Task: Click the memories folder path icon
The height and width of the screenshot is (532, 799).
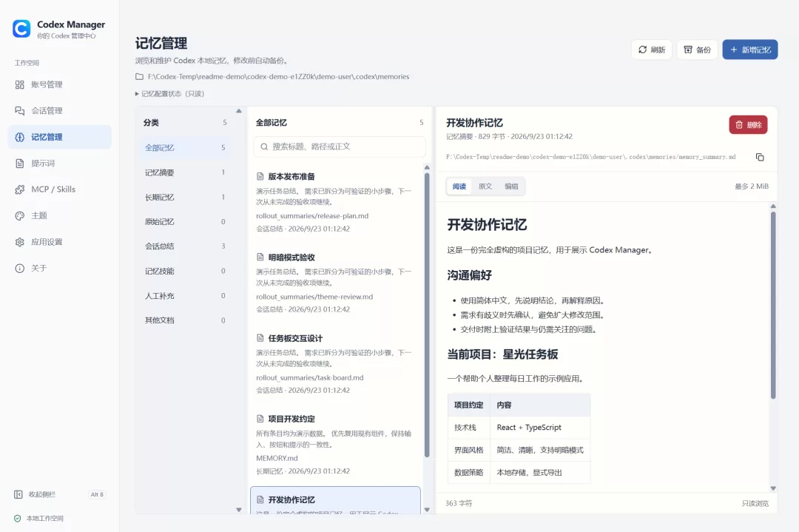Action: point(139,76)
